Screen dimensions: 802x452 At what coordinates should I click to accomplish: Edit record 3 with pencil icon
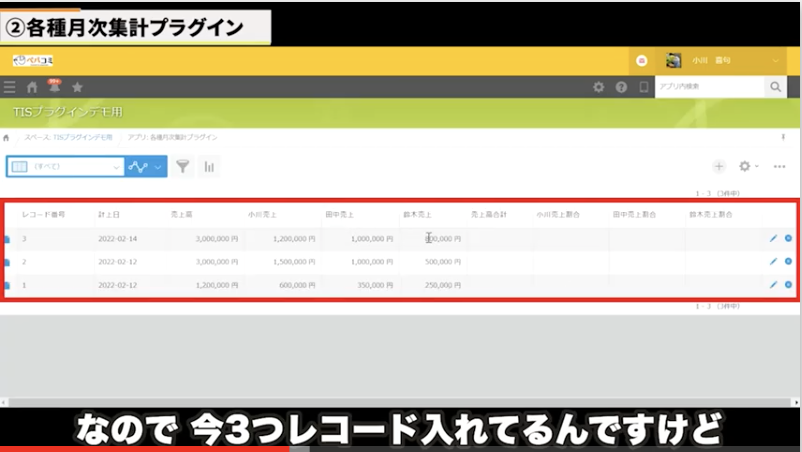pyautogui.click(x=773, y=238)
